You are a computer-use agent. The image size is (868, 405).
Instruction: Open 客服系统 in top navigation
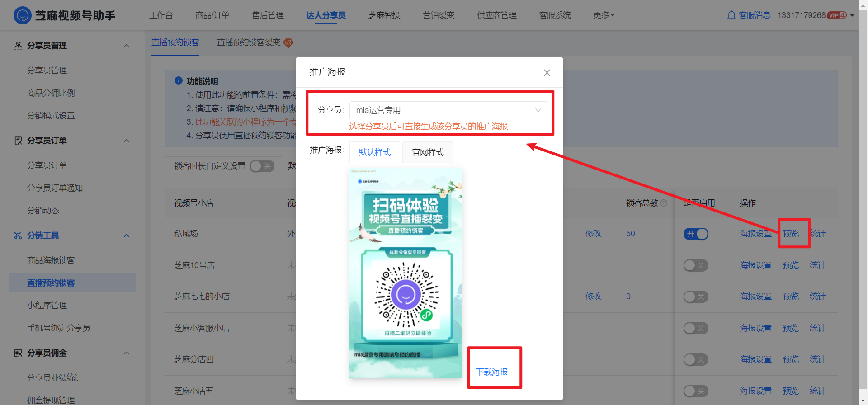[x=555, y=15]
